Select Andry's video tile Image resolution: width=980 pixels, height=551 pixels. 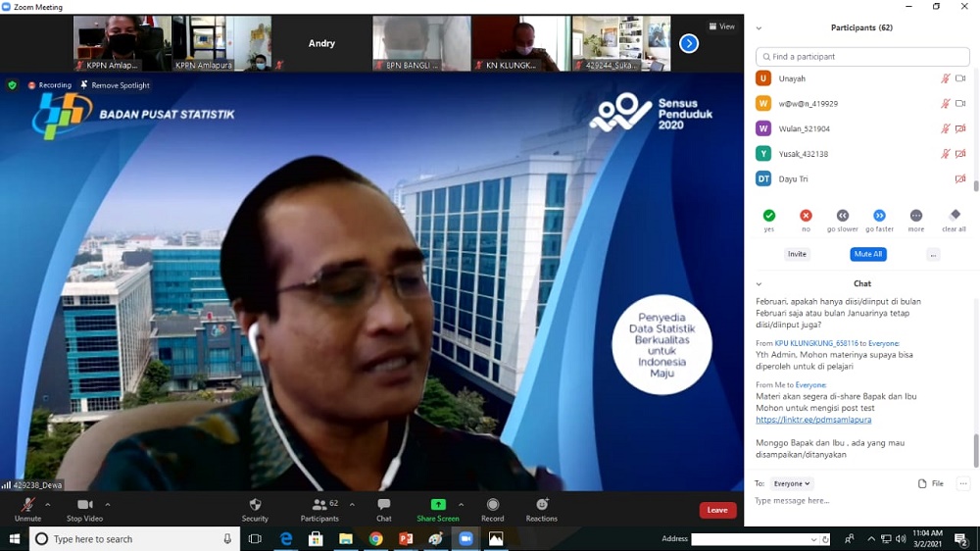(x=321, y=43)
